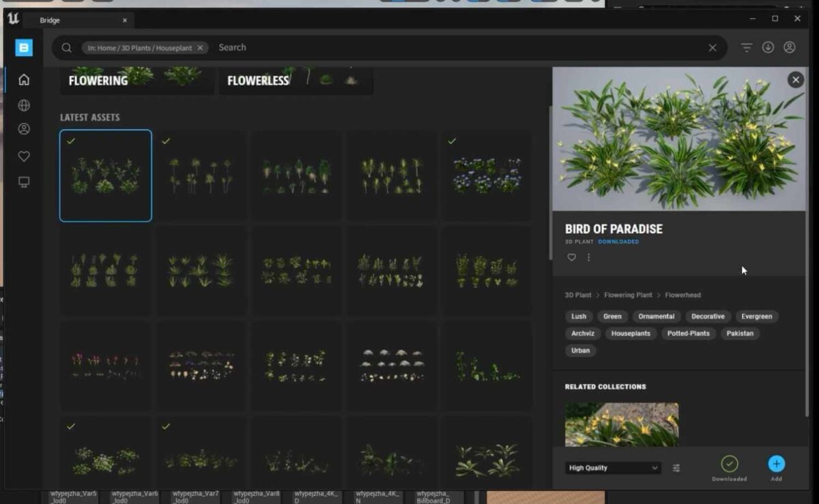
Task: View local assets with the monitor sidebar icon
Action: [x=23, y=180]
